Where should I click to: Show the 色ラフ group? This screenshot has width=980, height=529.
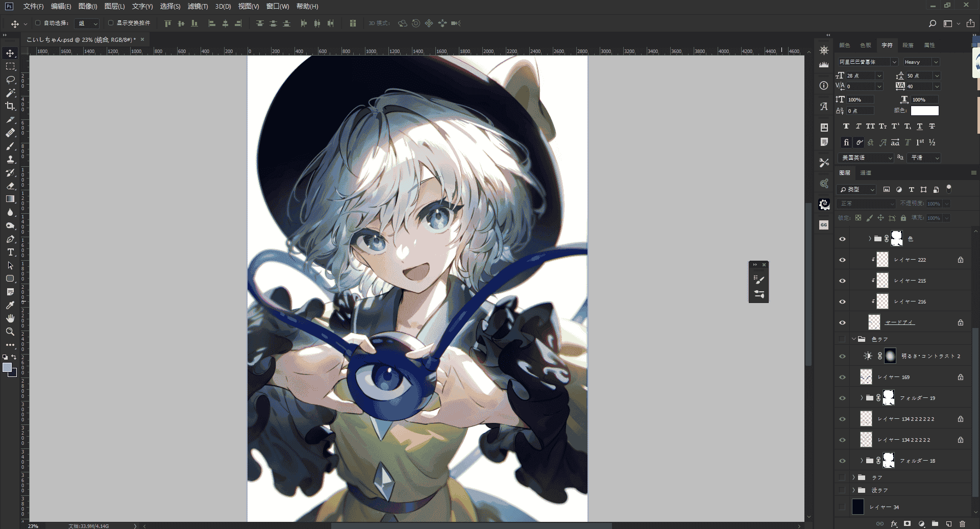[x=842, y=339]
